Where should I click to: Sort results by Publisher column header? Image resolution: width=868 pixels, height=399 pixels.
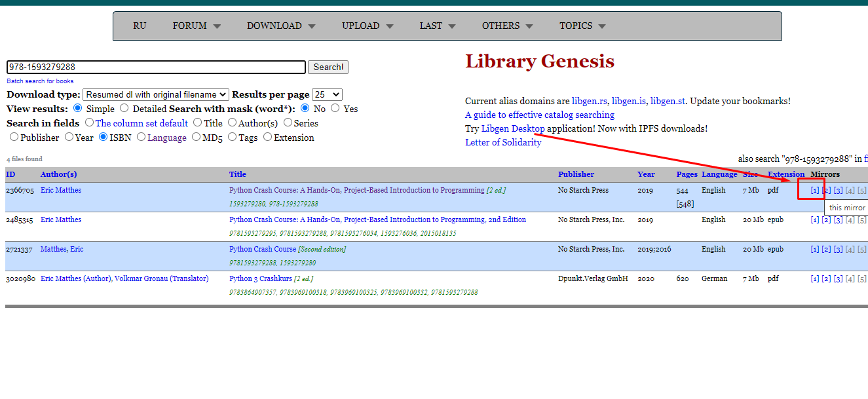[576, 174]
